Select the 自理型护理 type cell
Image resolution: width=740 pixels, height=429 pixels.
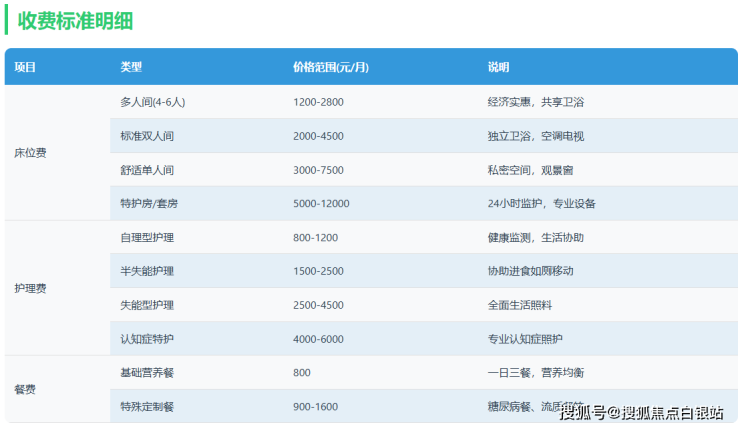point(147,237)
